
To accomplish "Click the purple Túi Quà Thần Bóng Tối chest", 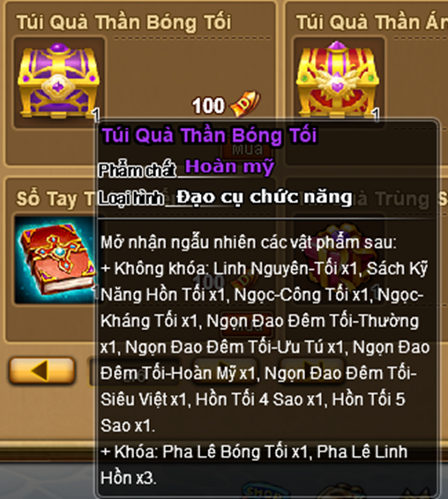I will pyautogui.click(x=59, y=81).
